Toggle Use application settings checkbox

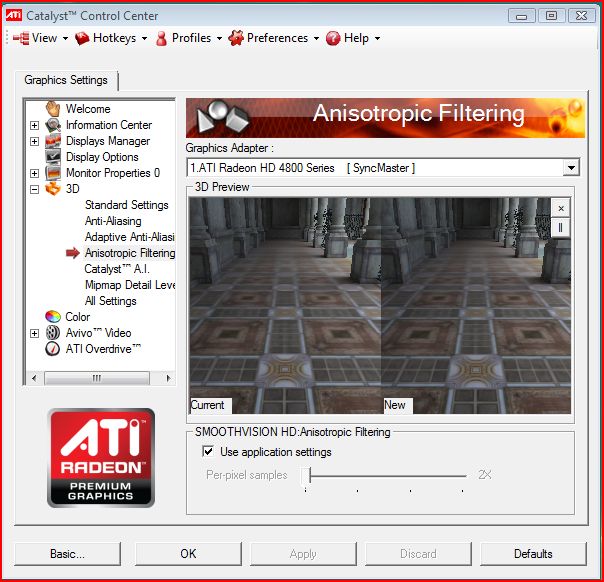(x=208, y=451)
